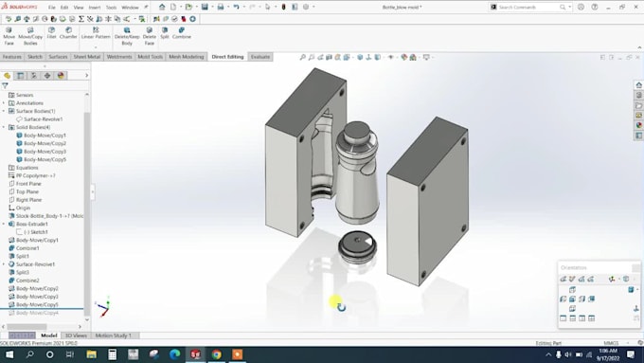The width and height of the screenshot is (644, 363).
Task: Switch to the 3D Views tab
Action: coord(76,336)
